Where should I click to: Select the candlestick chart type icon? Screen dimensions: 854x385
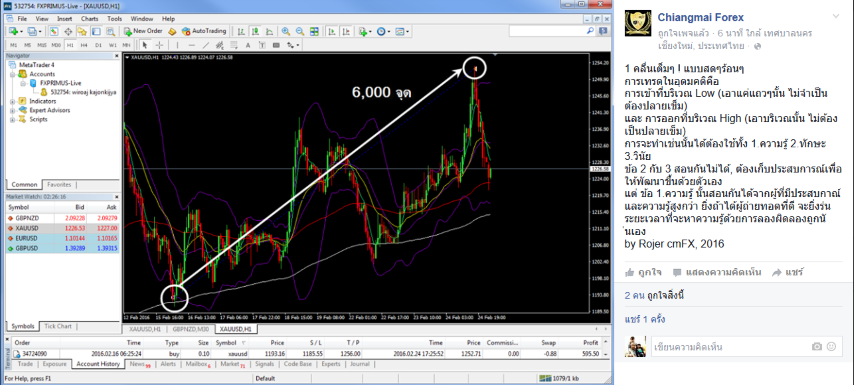click(255, 31)
